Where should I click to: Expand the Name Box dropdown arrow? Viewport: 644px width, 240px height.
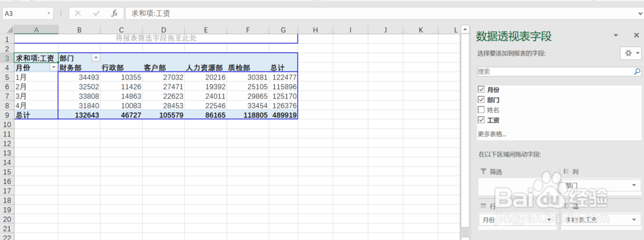tap(49, 14)
